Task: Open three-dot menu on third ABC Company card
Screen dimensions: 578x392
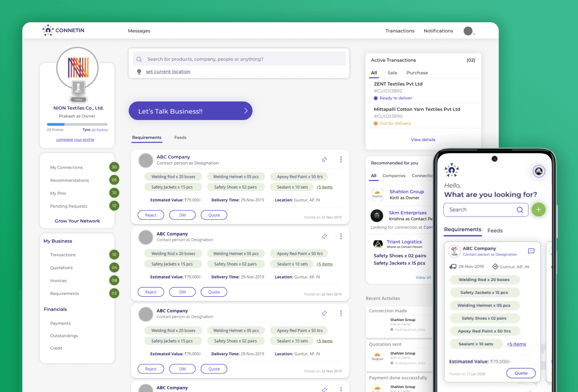Action: pyautogui.click(x=341, y=313)
